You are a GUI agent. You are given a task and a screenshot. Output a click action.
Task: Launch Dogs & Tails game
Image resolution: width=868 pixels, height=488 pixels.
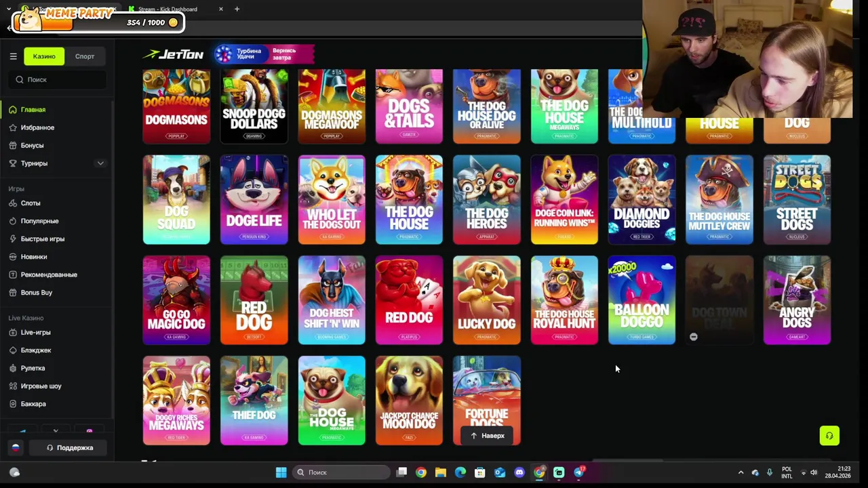[409, 106]
